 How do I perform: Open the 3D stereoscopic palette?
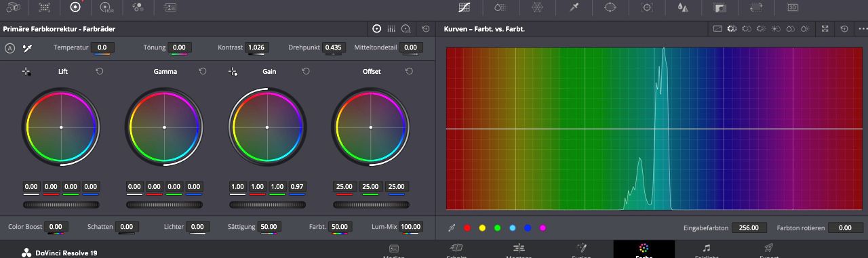point(792,7)
